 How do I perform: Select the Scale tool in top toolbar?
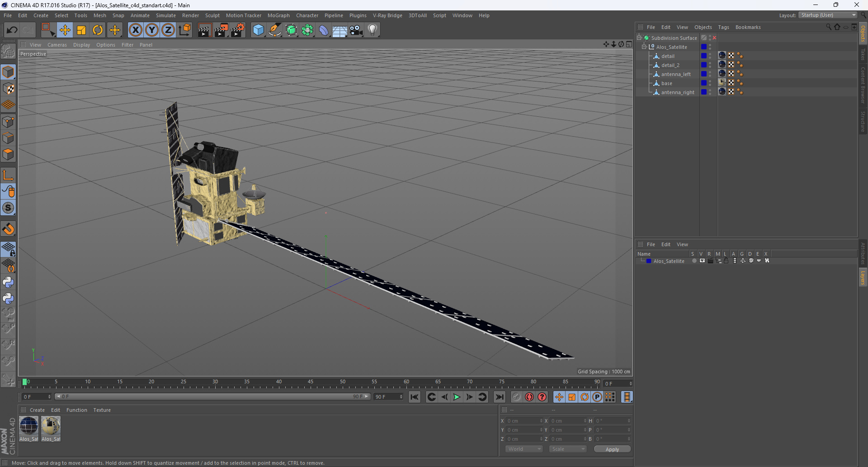click(x=81, y=30)
